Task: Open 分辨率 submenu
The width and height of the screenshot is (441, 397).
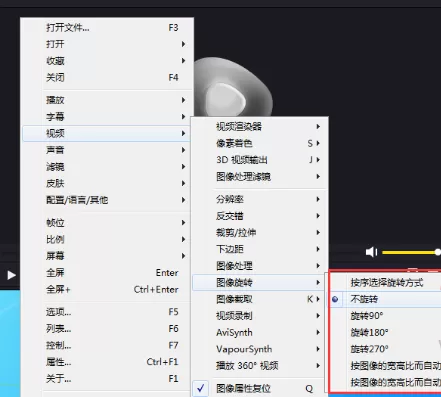Action: [x=260, y=199]
